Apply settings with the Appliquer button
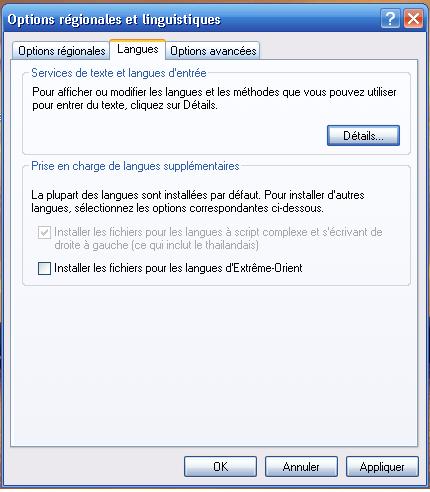Image resolution: width=430 pixels, height=492 pixels. pos(382,467)
